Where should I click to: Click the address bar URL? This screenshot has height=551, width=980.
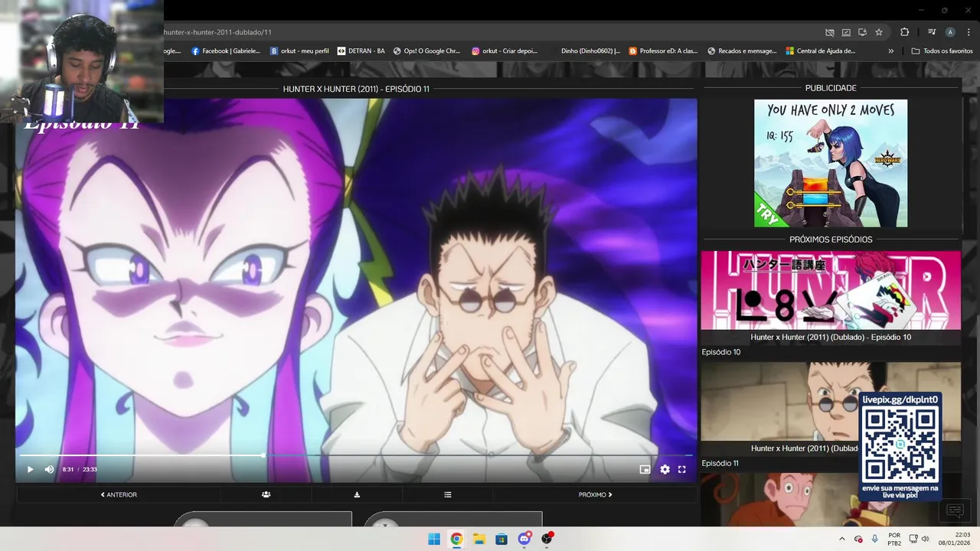tap(218, 32)
